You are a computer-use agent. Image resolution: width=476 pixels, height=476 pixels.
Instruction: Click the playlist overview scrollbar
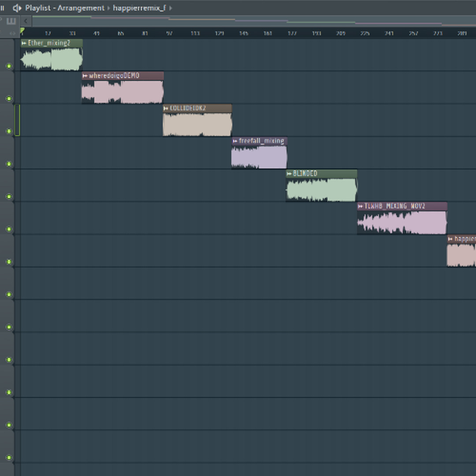[x=254, y=21]
